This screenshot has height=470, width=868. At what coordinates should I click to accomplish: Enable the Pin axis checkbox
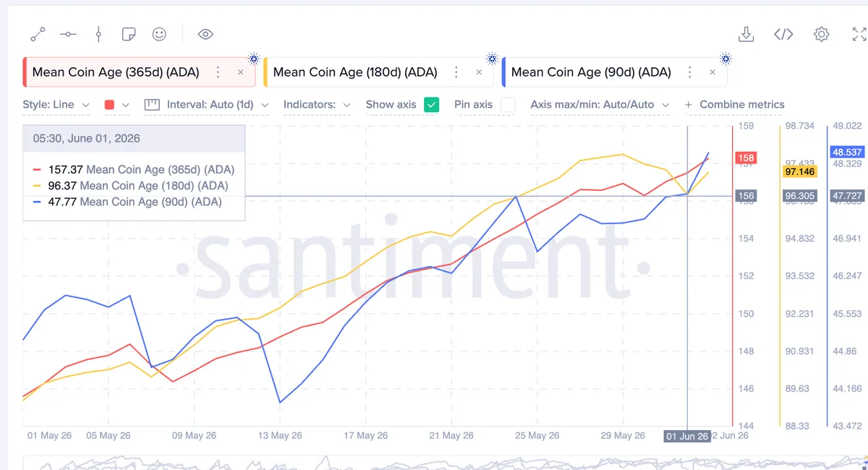(508, 105)
